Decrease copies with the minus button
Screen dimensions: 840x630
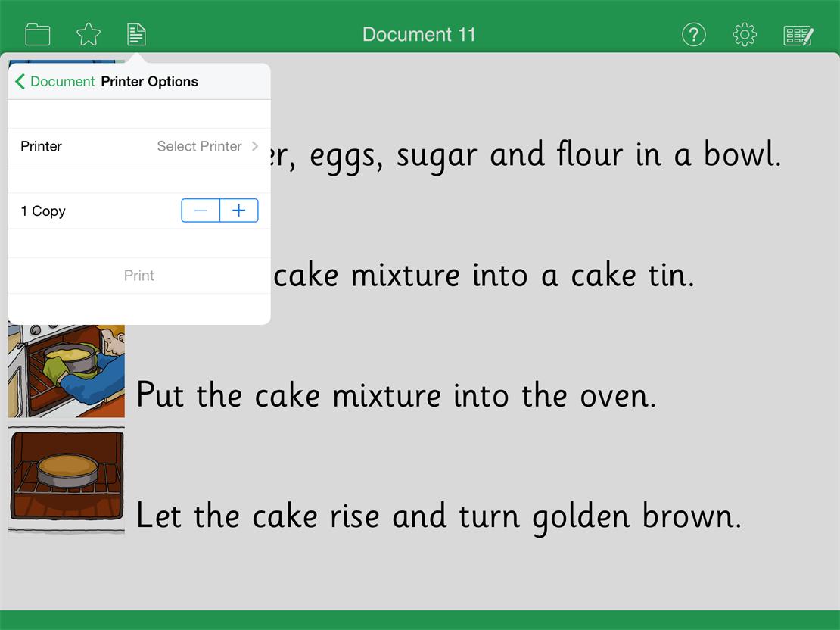pos(201,211)
